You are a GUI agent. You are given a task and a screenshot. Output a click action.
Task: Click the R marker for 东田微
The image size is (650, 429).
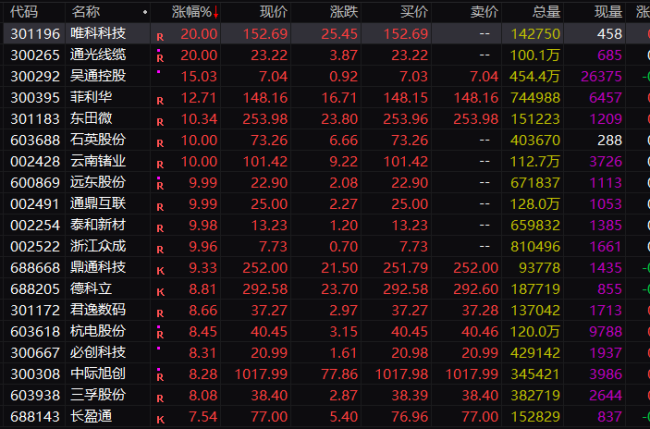point(160,122)
